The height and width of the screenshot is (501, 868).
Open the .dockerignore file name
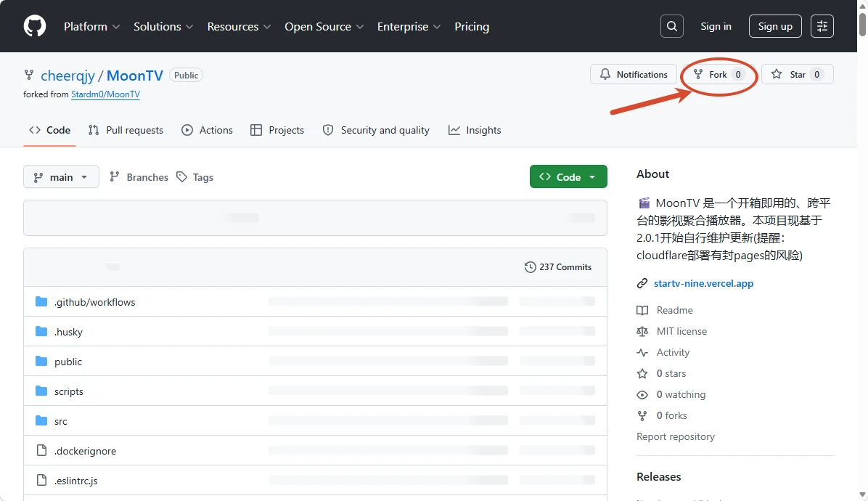[85, 451]
